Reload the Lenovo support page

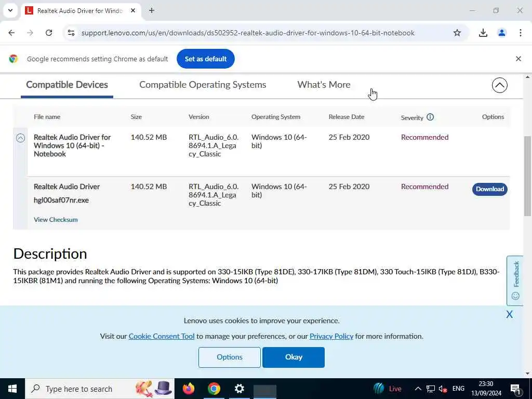point(49,33)
